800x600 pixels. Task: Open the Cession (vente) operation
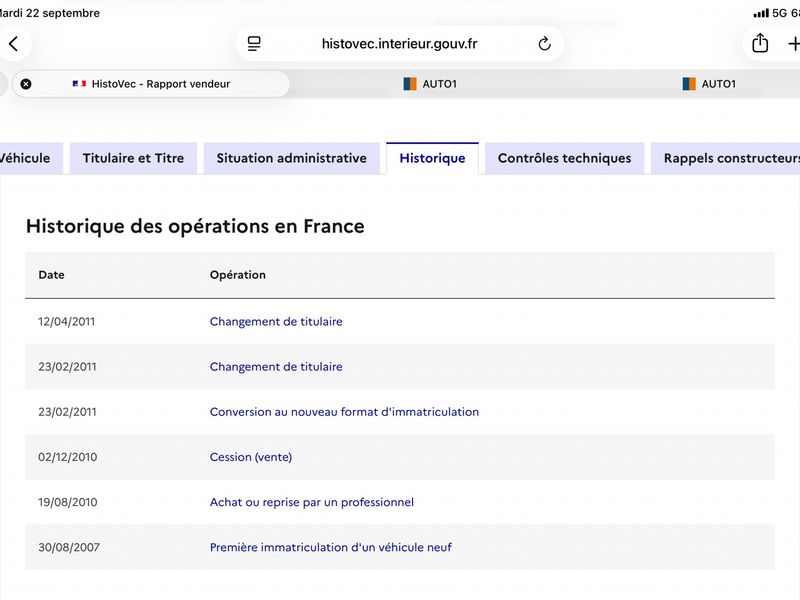[251, 457]
